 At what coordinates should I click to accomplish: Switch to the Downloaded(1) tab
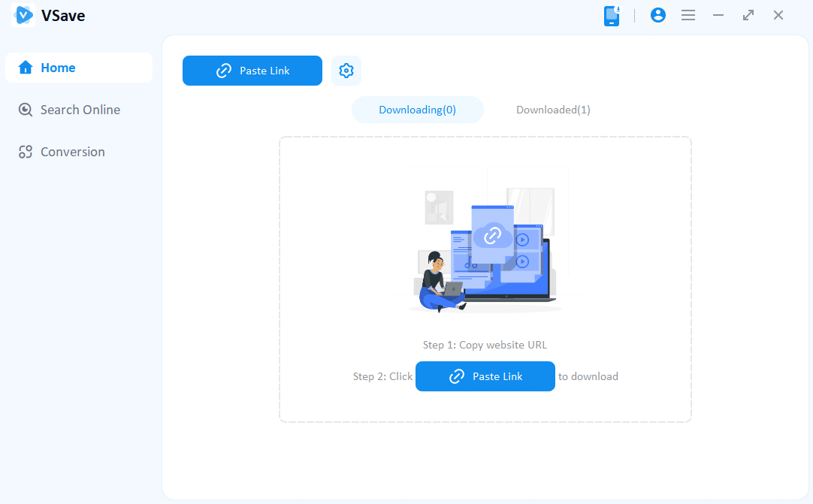pos(553,110)
